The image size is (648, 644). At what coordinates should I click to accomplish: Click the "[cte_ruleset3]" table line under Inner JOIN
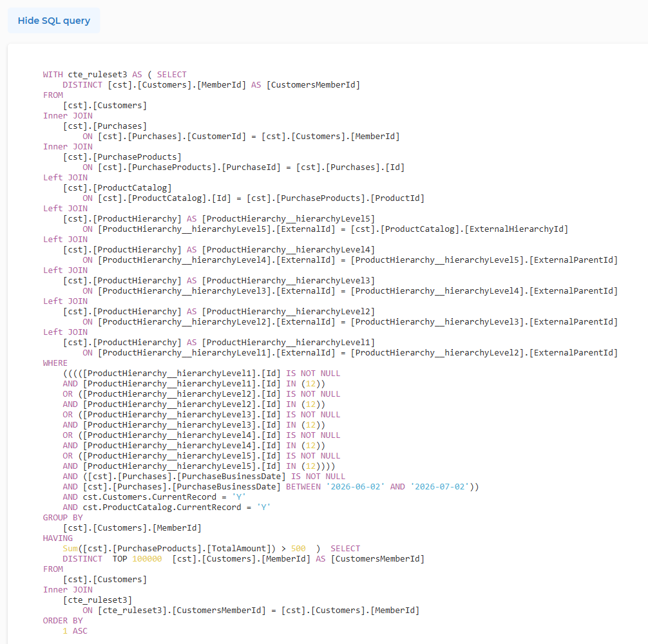pos(97,600)
